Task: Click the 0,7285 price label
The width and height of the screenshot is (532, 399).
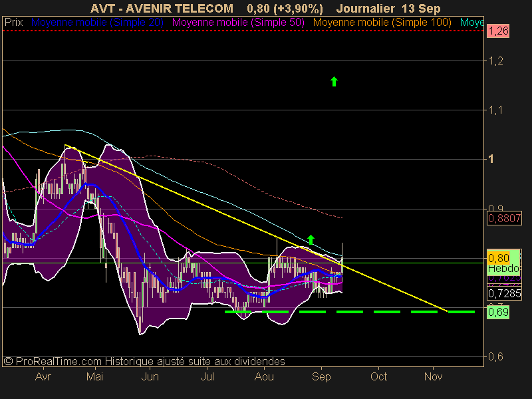Action: coord(504,293)
